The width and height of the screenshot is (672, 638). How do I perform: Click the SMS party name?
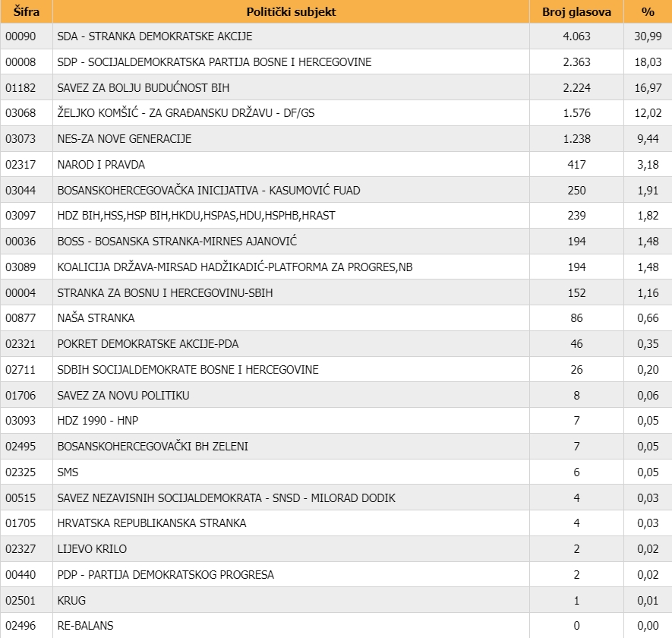(68, 472)
